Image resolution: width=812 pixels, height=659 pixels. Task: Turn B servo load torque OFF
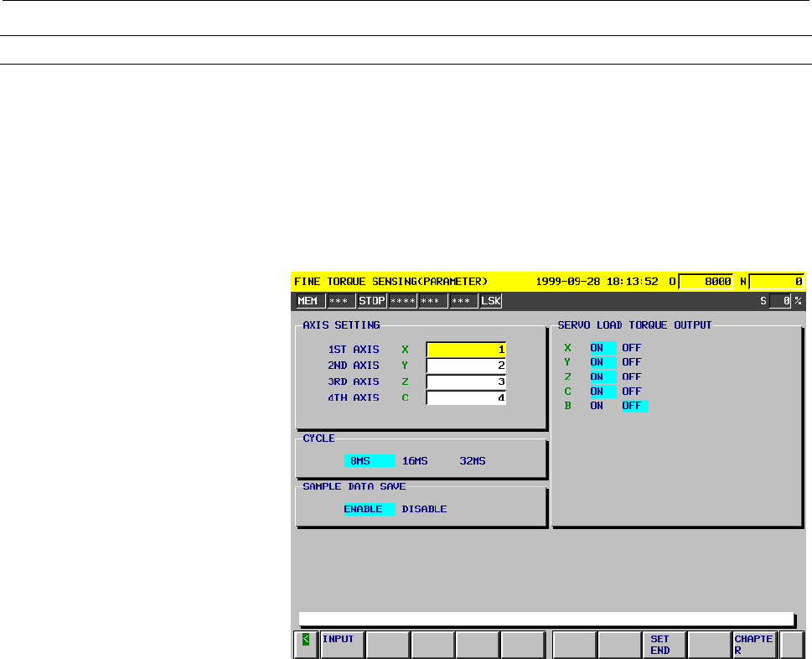click(635, 406)
